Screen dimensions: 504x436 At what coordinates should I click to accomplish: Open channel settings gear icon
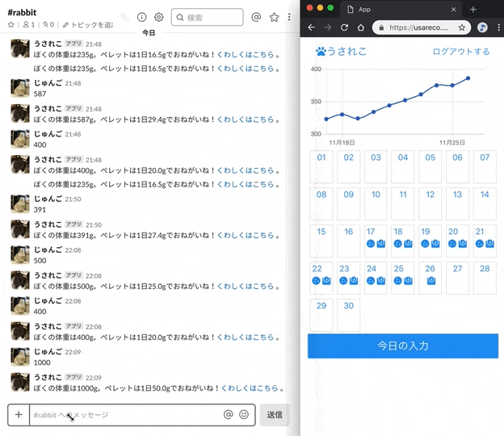click(159, 17)
